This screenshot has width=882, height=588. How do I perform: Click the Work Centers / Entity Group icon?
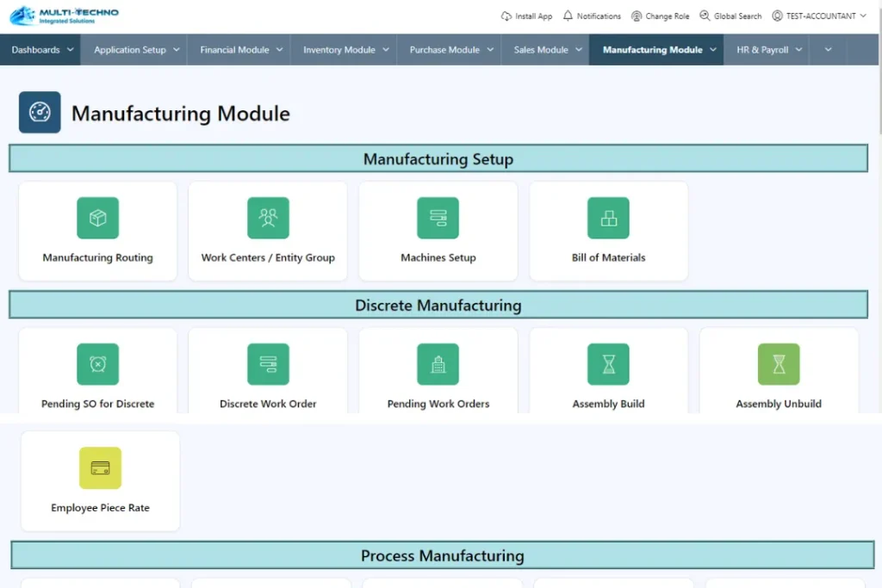point(268,218)
